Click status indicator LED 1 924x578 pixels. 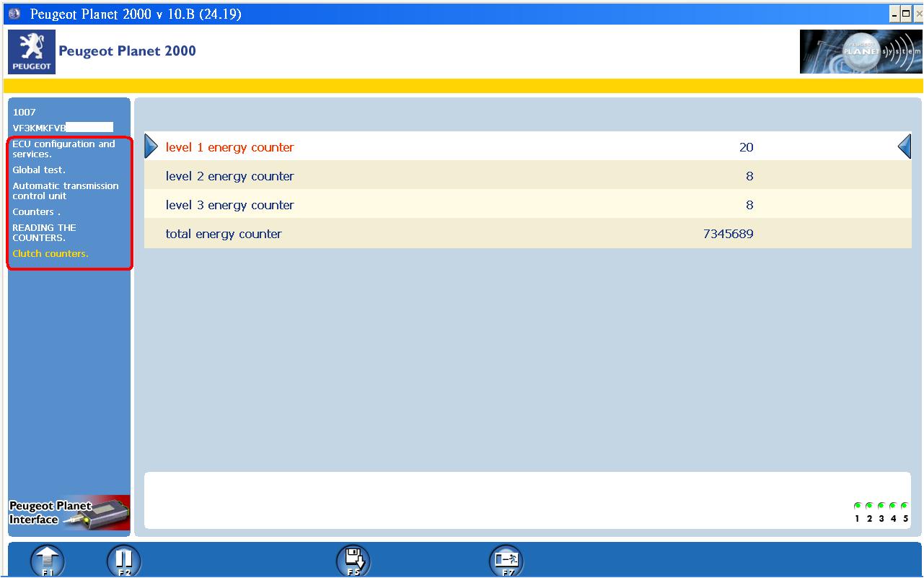pyautogui.click(x=858, y=506)
